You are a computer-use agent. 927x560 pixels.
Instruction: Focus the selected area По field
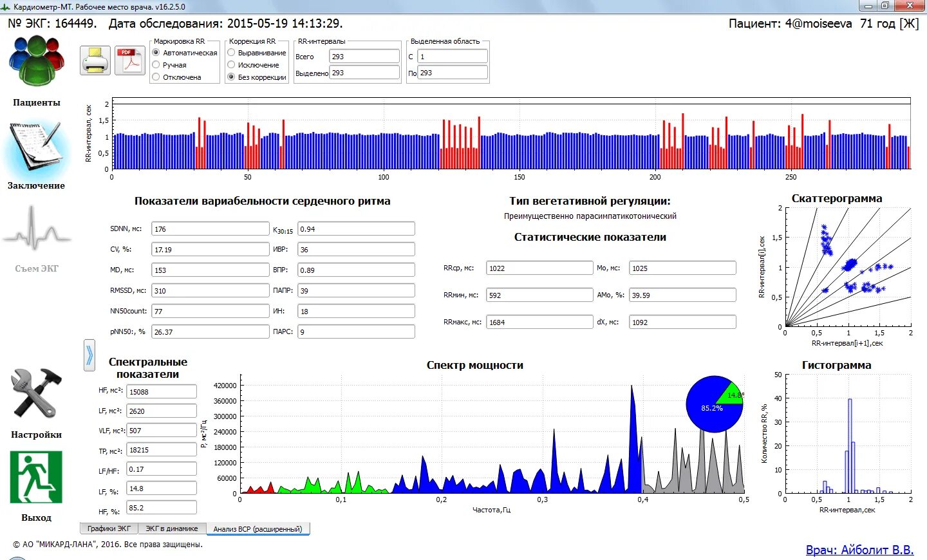pos(453,73)
